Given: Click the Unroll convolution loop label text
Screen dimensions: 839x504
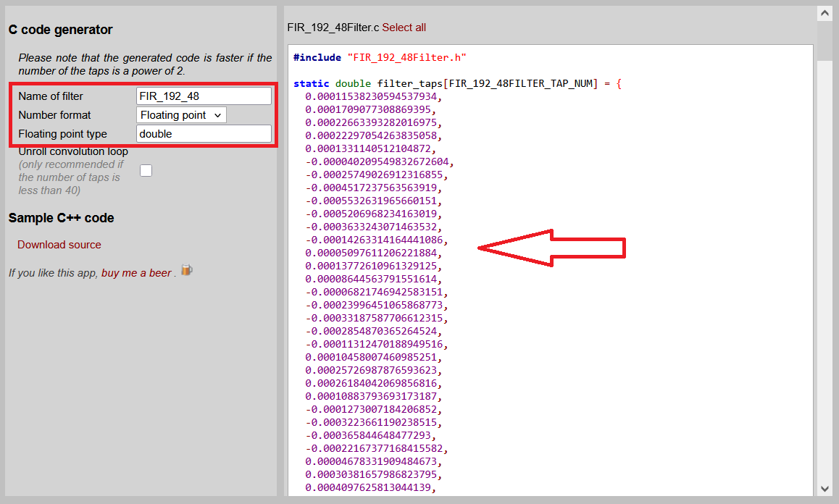Looking at the screenshot, I should [x=73, y=152].
